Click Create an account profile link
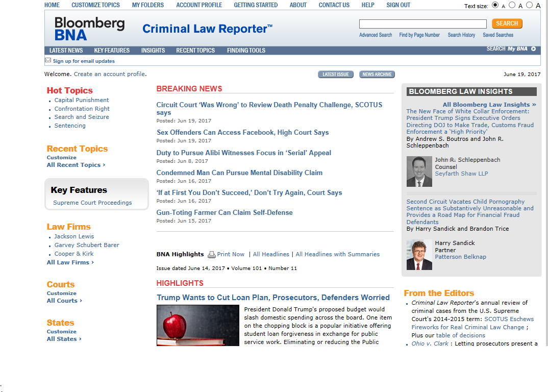The height and width of the screenshot is (392, 548). pyautogui.click(x=109, y=74)
